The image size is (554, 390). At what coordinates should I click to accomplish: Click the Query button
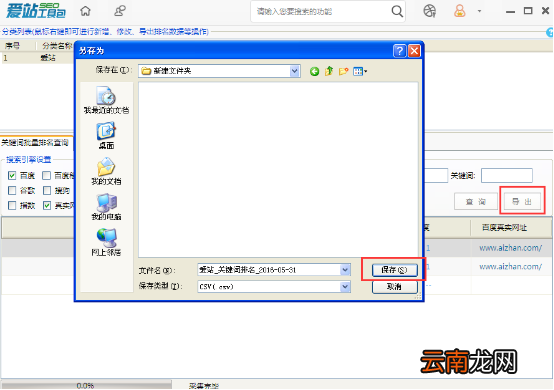[x=475, y=202]
